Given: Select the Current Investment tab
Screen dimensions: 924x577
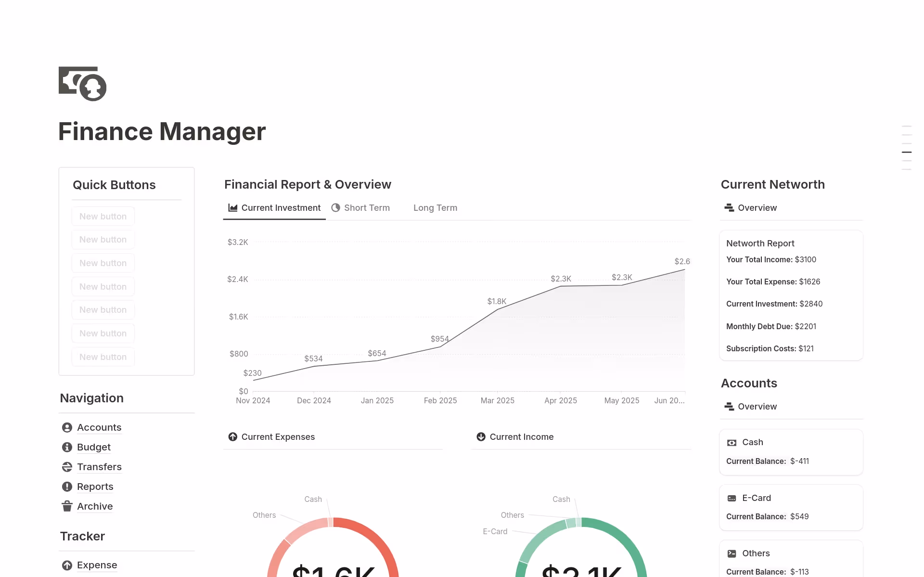Looking at the screenshot, I should (x=274, y=208).
